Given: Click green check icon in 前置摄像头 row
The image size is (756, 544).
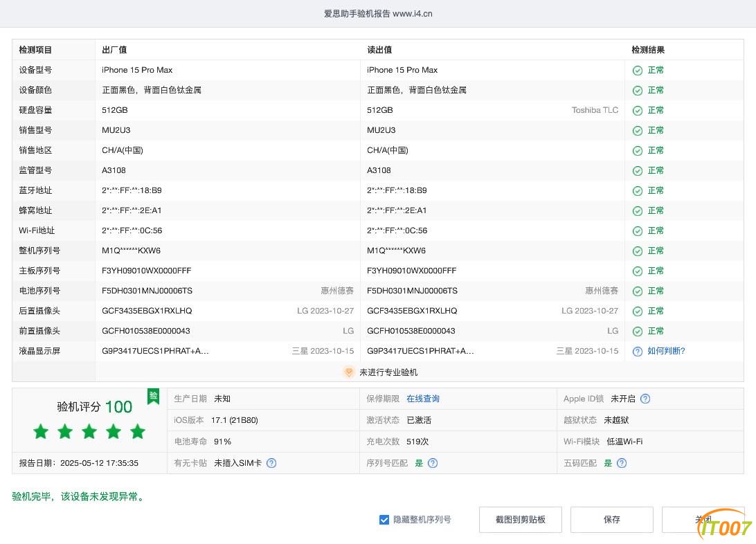Looking at the screenshot, I should 638,332.
